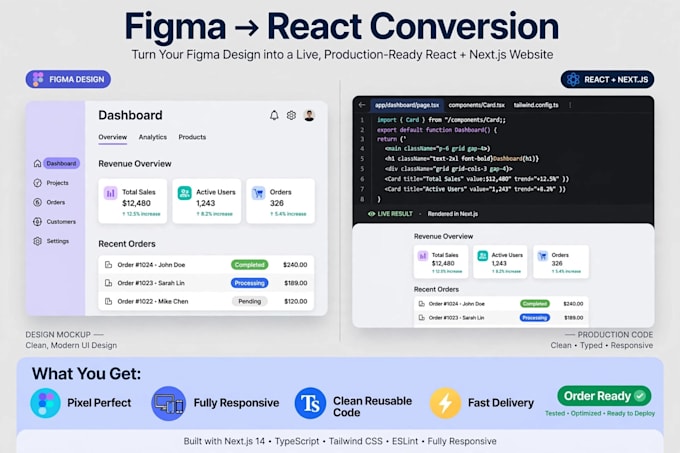Switch to the Analytics tab
This screenshot has height=453, width=680.
153,137
